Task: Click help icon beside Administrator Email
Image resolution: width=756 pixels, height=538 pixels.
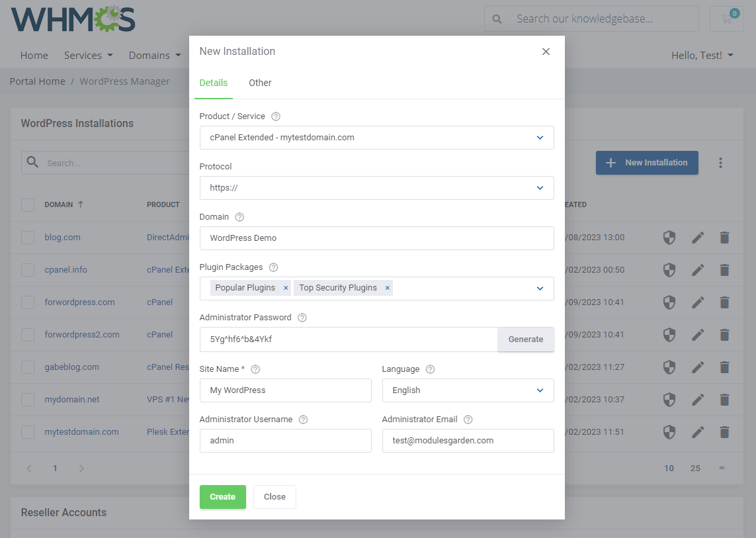Action: (x=468, y=420)
